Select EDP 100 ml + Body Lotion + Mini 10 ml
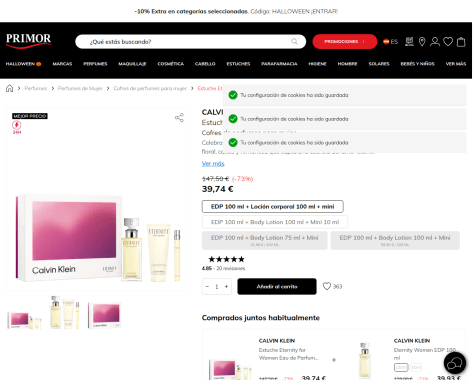This screenshot has height=380, width=475. [275, 222]
